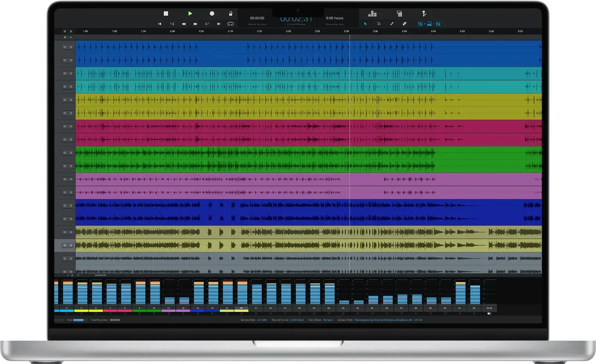Click the minus icon under global S
Screen dimensions: 596x364
(71, 37)
